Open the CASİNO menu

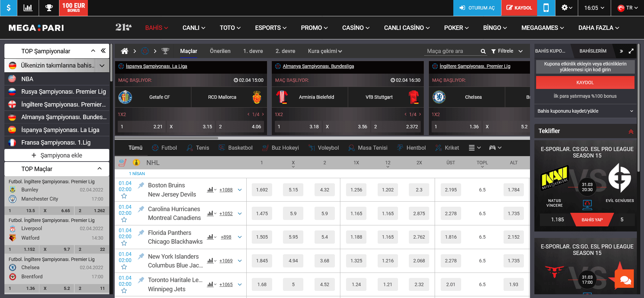[356, 28]
